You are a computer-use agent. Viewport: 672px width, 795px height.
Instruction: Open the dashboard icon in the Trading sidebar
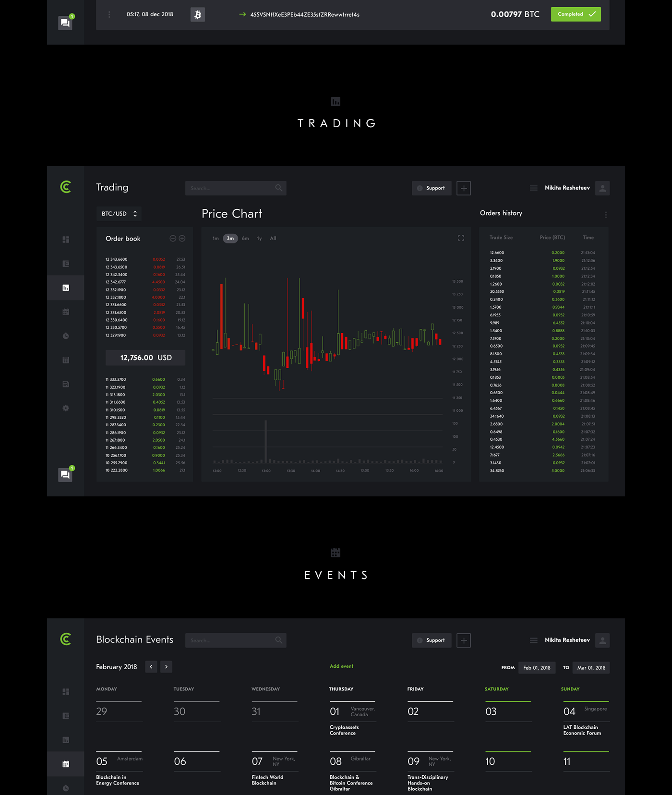tap(66, 240)
